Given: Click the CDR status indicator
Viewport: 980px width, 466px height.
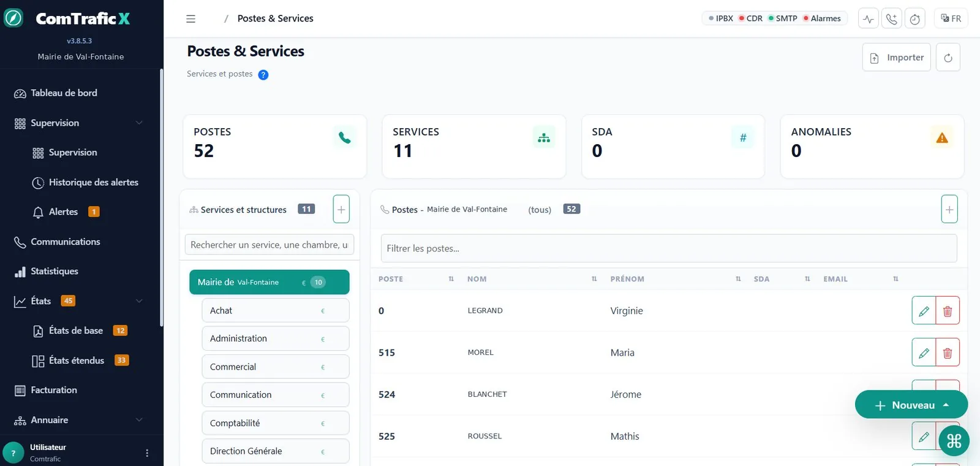Looking at the screenshot, I should click(x=751, y=18).
